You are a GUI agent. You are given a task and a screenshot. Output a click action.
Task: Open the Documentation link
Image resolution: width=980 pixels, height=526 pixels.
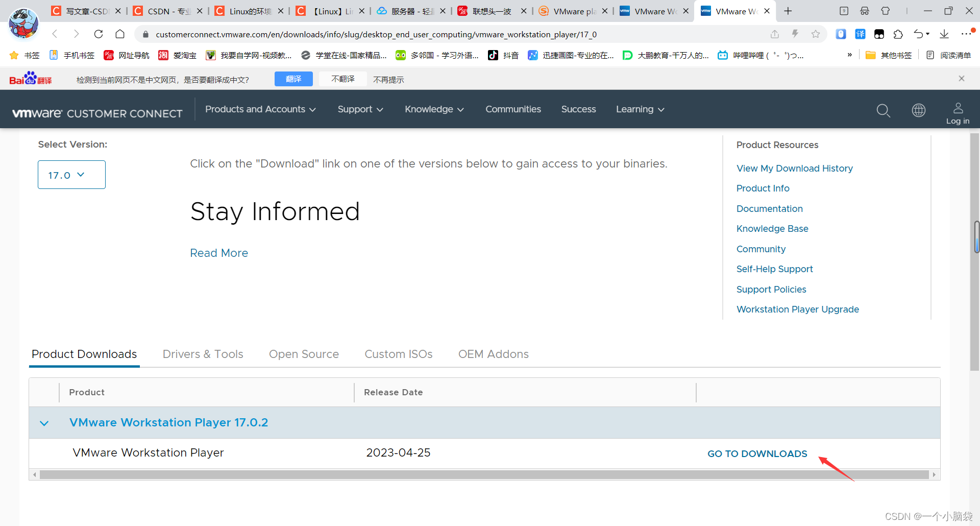(769, 209)
